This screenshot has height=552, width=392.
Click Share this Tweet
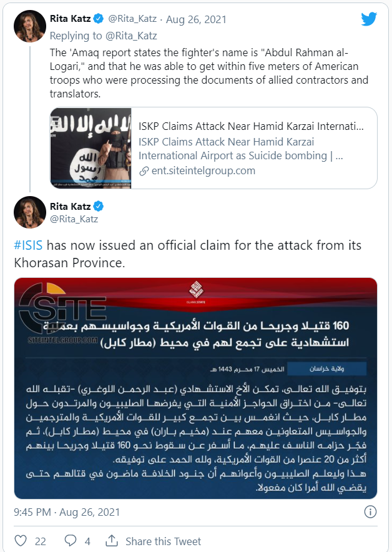163,541
